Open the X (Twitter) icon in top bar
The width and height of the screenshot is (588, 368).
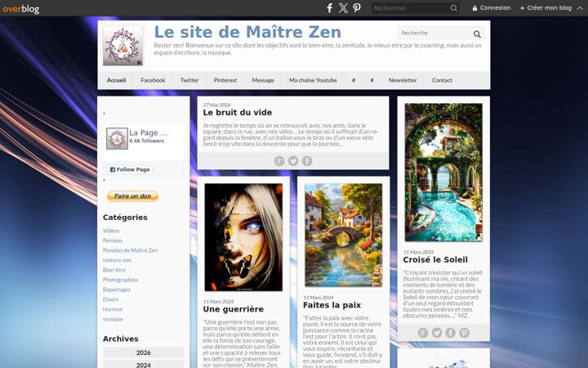(343, 8)
